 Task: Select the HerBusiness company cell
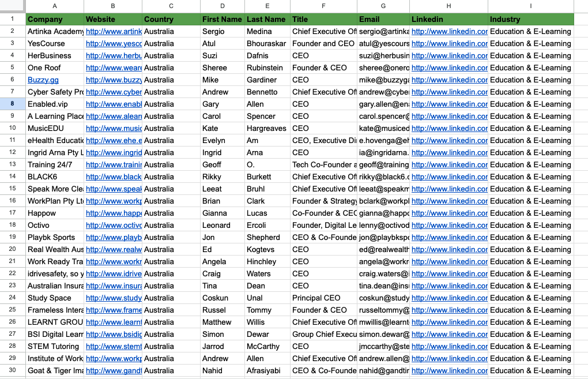pos(55,55)
